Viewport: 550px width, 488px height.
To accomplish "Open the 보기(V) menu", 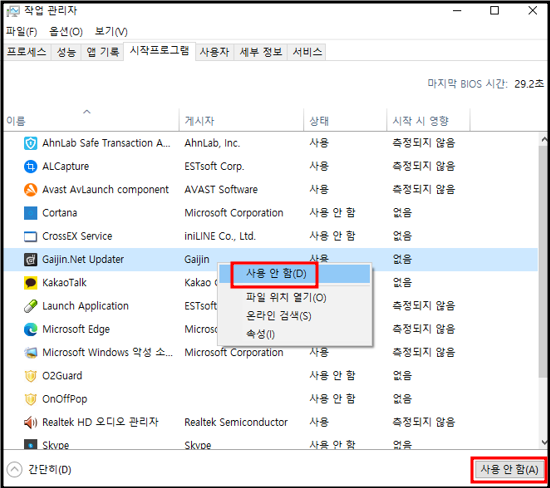I will [111, 32].
